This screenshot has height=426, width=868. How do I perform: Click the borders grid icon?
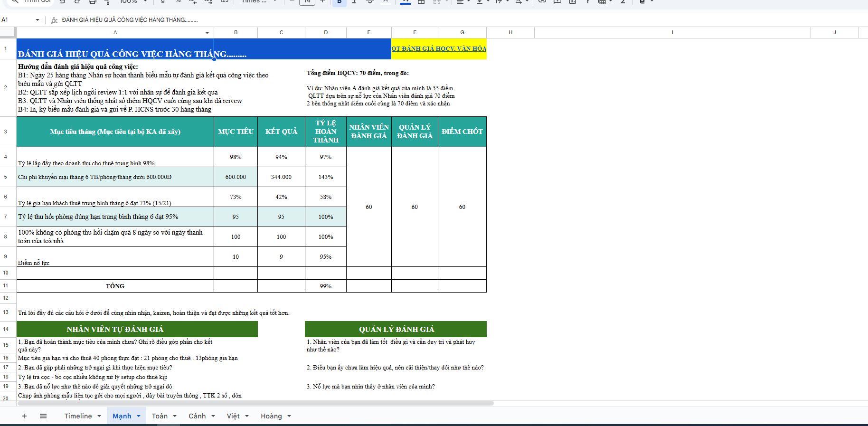pos(421,2)
